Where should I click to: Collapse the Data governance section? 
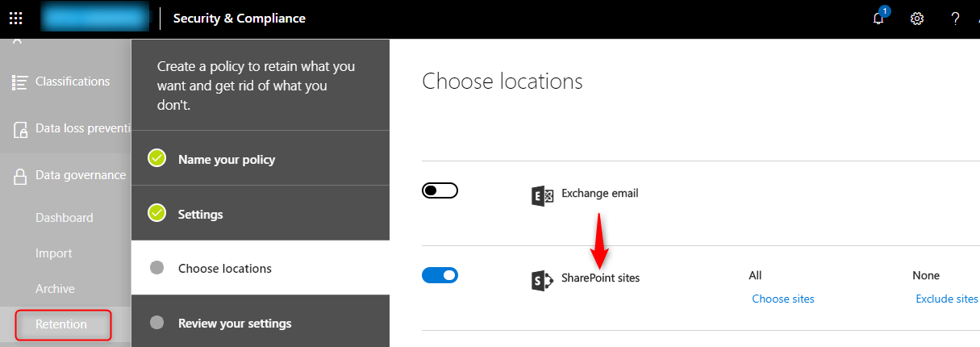point(80,175)
